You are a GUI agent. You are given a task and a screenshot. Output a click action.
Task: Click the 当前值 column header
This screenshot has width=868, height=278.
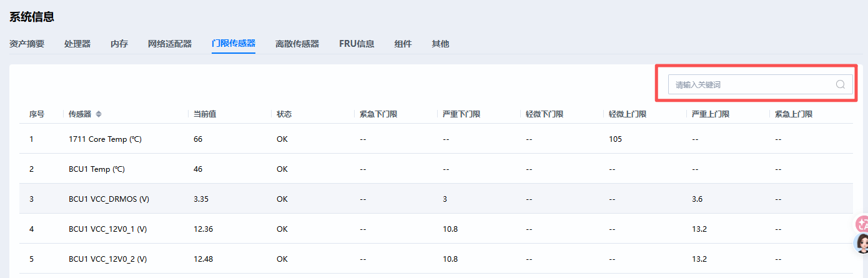(x=205, y=114)
